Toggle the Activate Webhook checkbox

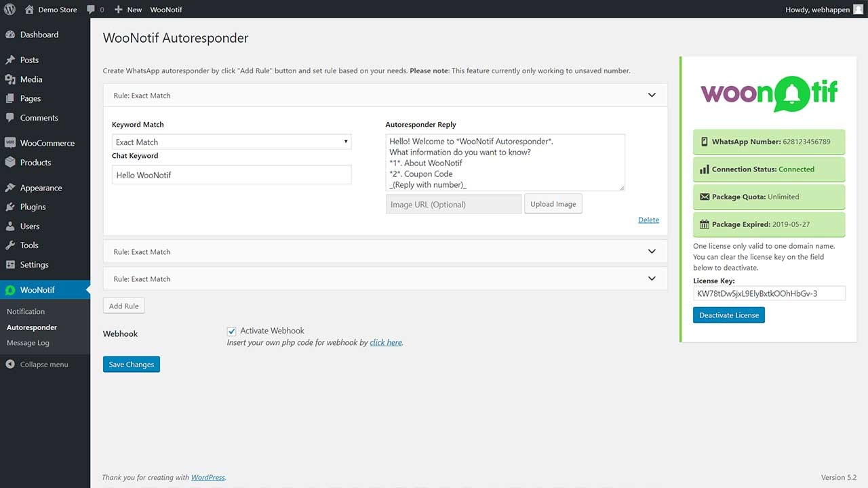click(x=231, y=331)
